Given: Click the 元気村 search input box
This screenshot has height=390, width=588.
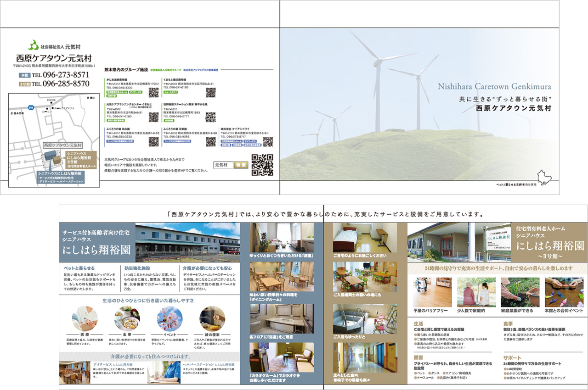Looking at the screenshot, I should [x=224, y=165].
